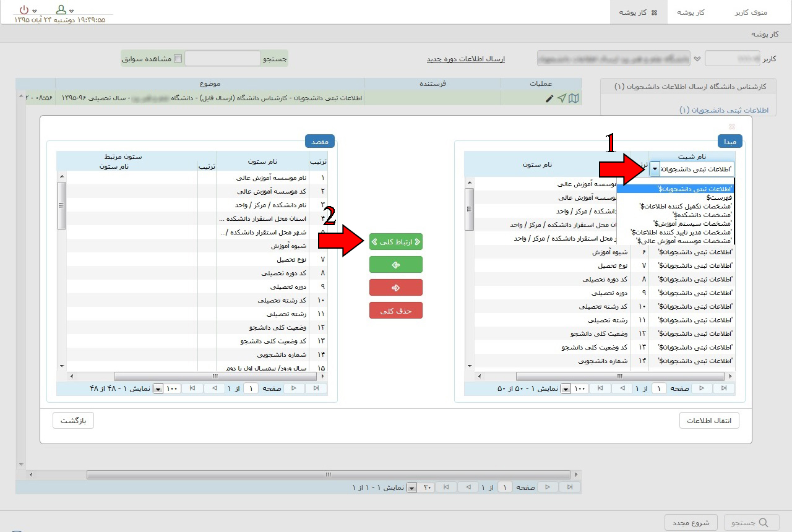
Task: Click the ارتباط کلی button
Action: (395, 242)
